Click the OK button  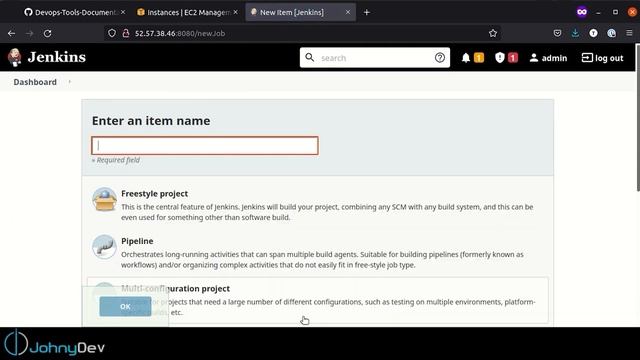coord(125,307)
